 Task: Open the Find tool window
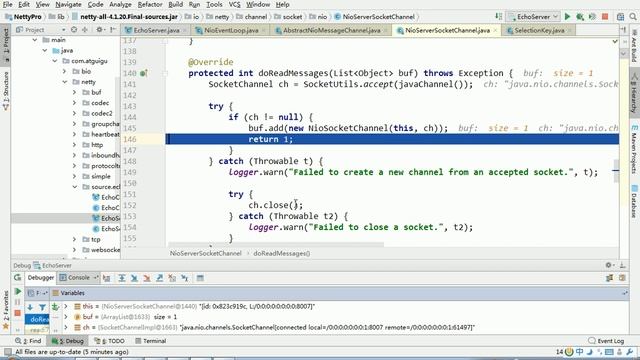pyautogui.click(x=28, y=341)
